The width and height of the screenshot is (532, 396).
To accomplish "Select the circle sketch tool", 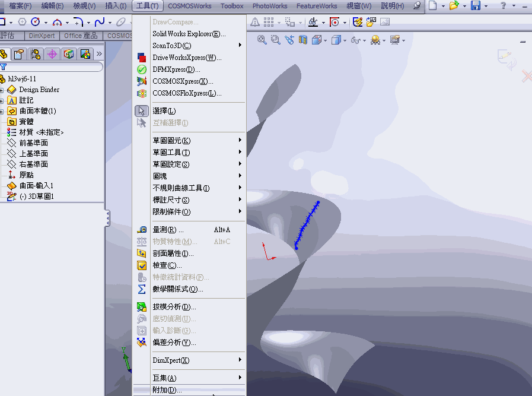I will [35, 22].
